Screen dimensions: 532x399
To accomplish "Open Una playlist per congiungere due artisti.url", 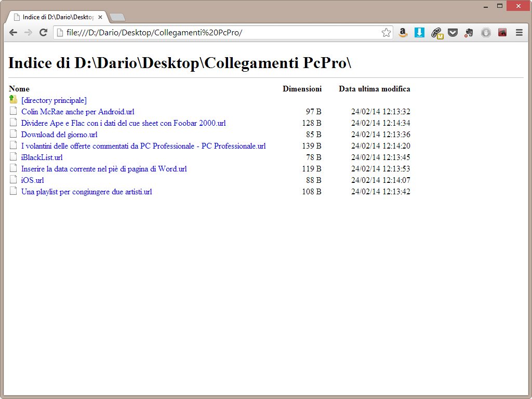I will coord(87,192).
